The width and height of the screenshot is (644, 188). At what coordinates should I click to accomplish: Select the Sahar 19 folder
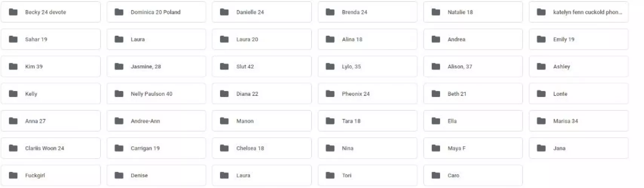coord(50,39)
